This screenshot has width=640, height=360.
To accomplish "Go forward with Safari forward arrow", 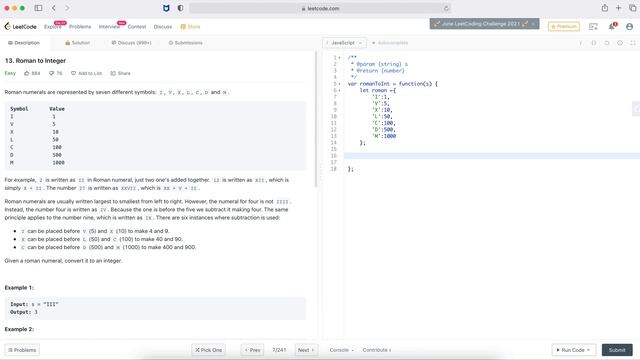I will (x=67, y=8).
